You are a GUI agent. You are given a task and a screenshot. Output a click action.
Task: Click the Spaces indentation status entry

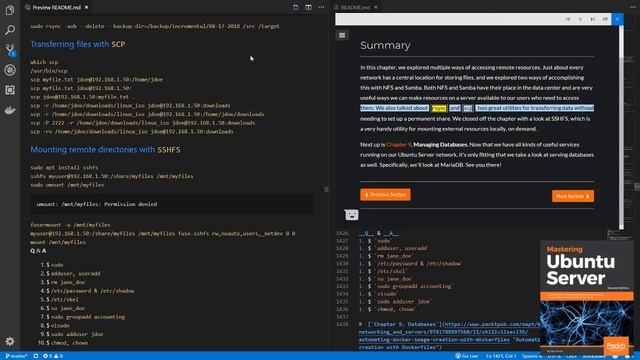pyautogui.click(x=532, y=356)
